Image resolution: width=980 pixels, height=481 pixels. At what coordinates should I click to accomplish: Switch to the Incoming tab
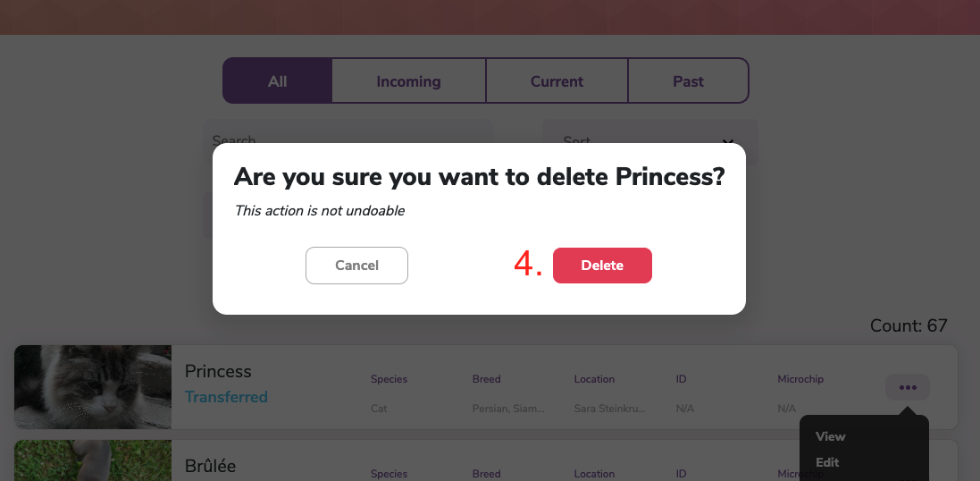click(x=408, y=81)
